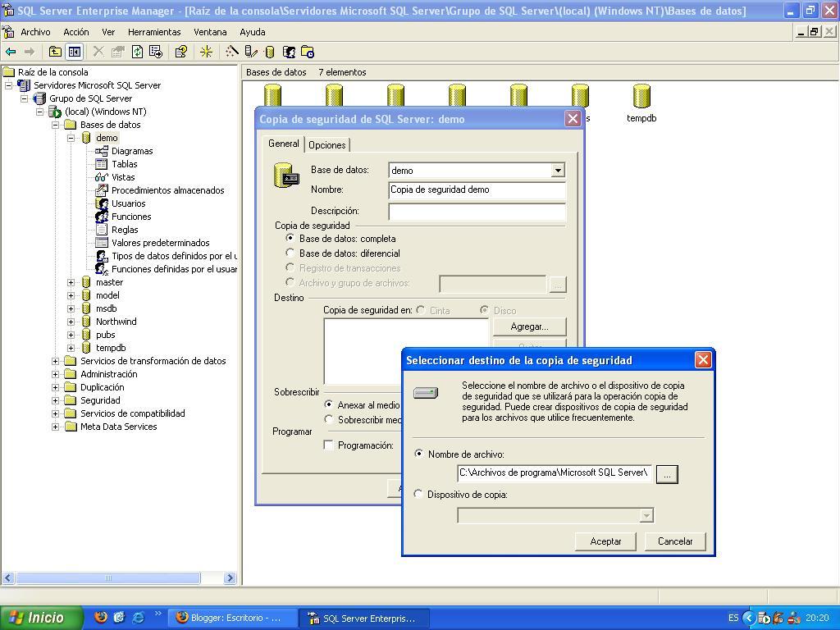This screenshot has height=630, width=840.
Task: Click the Firefox quick launch icon
Action: (x=101, y=617)
